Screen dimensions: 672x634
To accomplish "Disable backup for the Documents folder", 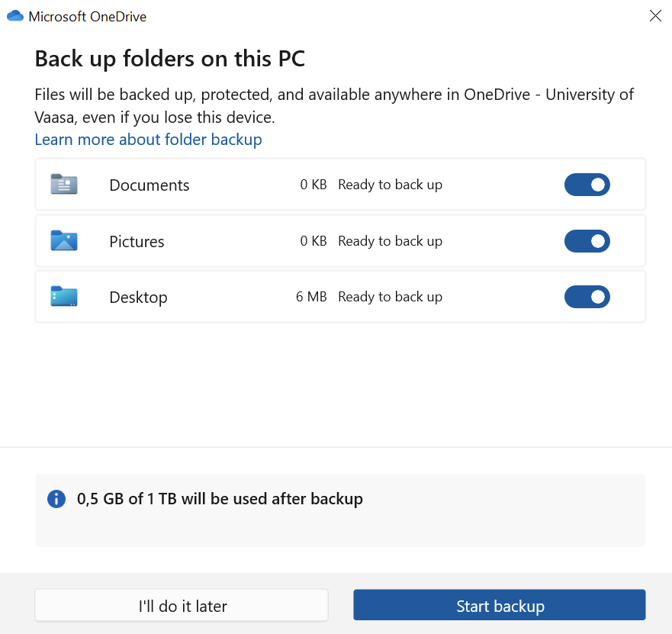I will tap(587, 185).
